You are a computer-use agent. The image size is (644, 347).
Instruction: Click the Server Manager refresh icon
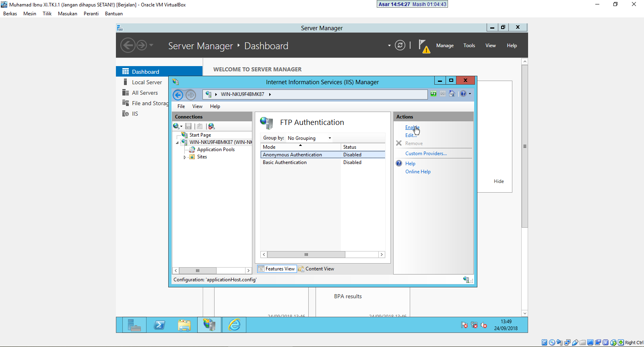(x=400, y=45)
